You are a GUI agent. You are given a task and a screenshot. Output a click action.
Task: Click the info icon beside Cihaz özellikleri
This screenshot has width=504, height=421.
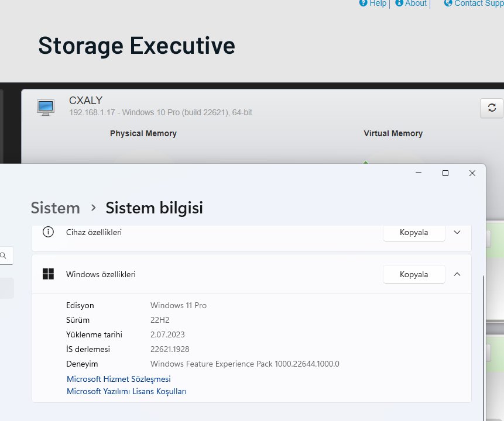48,232
